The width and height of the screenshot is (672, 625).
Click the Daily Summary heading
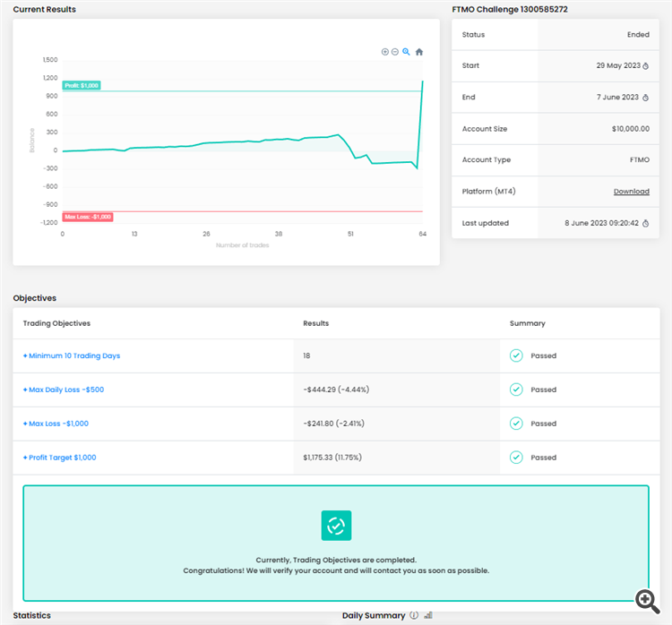point(374,615)
